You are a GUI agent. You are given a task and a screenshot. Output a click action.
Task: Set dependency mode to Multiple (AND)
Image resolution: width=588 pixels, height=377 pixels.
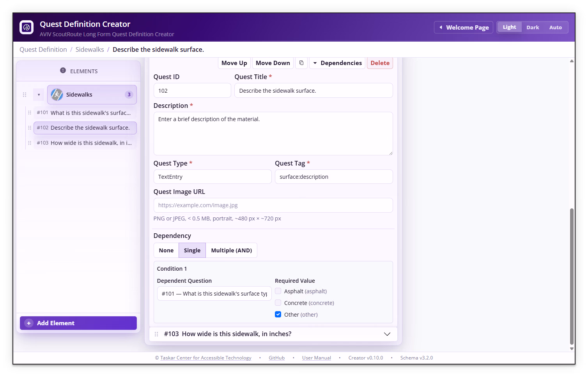(x=232, y=250)
